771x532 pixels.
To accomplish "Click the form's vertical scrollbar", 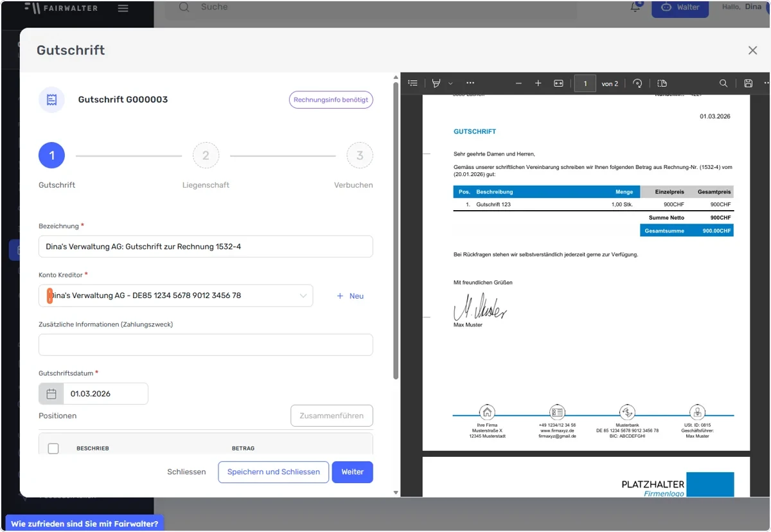I will [396, 230].
